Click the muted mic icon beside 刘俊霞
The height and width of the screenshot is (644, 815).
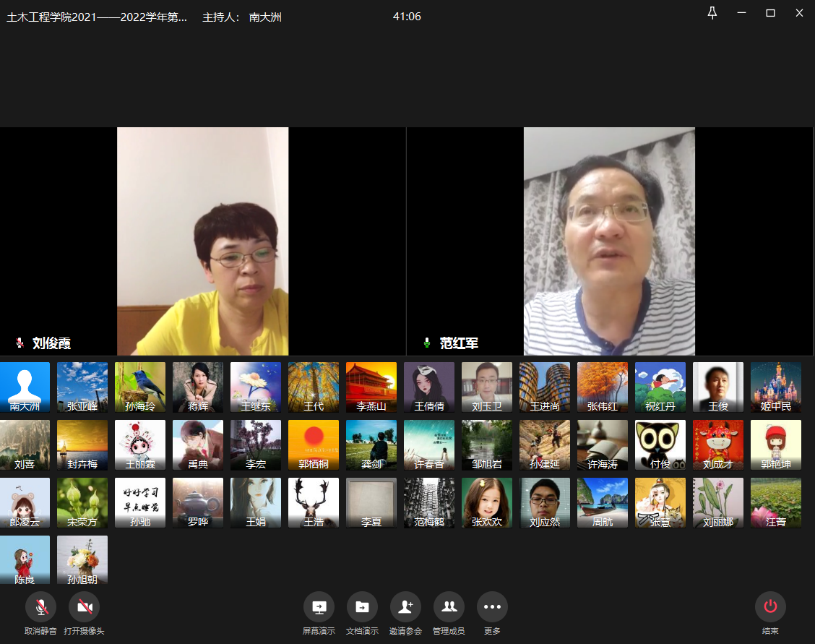tap(20, 343)
